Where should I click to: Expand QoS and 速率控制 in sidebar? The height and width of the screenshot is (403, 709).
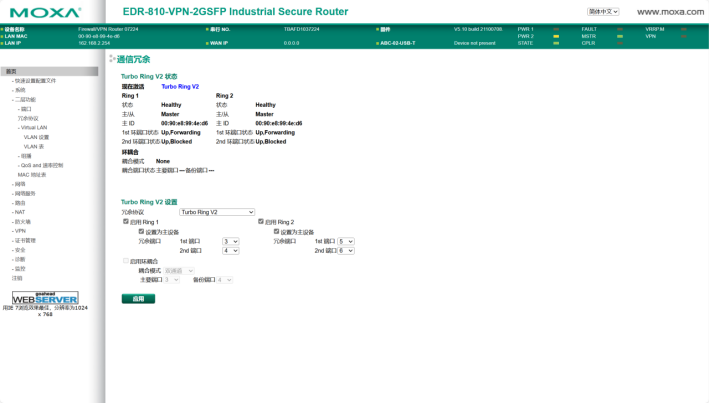[42, 166]
